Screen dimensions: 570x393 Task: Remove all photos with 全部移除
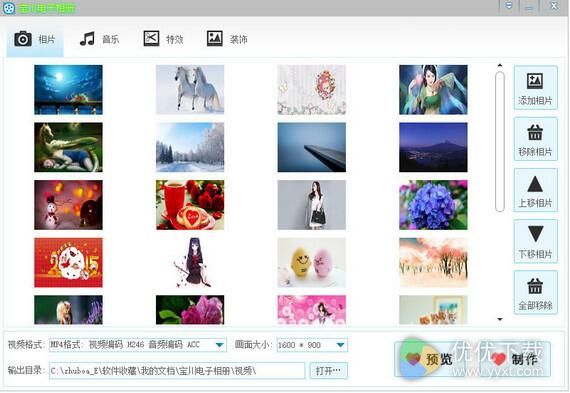click(535, 293)
